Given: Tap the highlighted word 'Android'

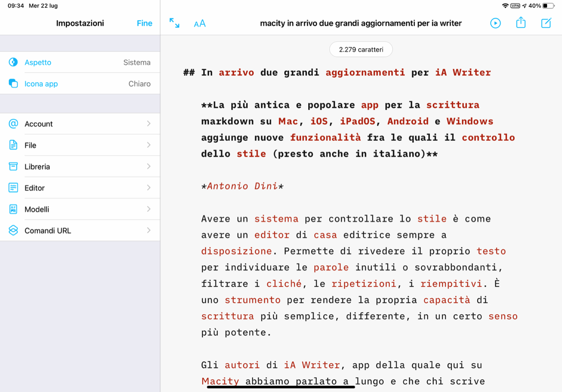Looking at the screenshot, I should 408,121.
